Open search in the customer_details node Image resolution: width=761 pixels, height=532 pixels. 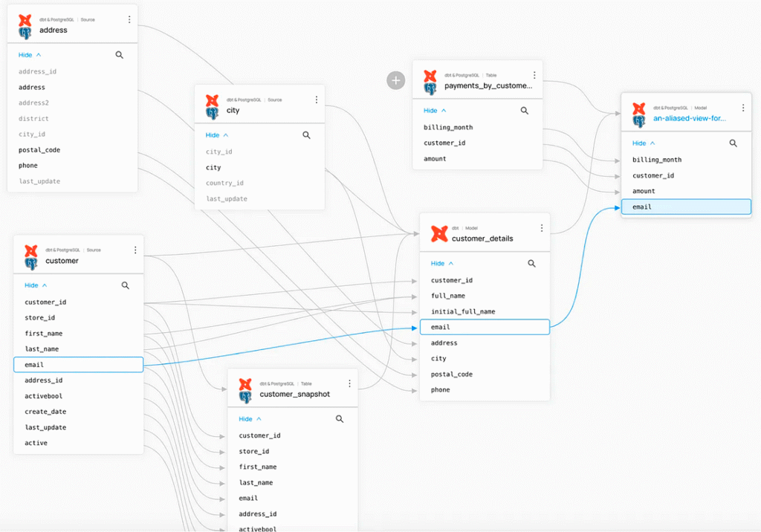531,263
